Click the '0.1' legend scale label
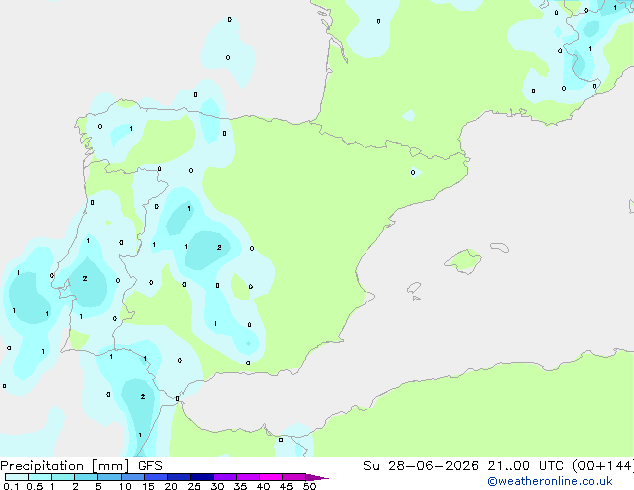The width and height of the screenshot is (634, 490). click(x=11, y=486)
